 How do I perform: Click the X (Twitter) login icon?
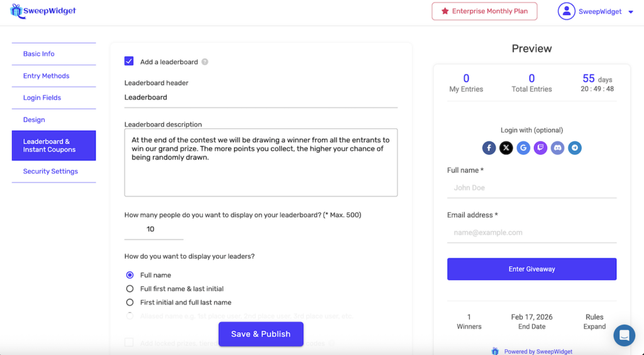click(506, 148)
